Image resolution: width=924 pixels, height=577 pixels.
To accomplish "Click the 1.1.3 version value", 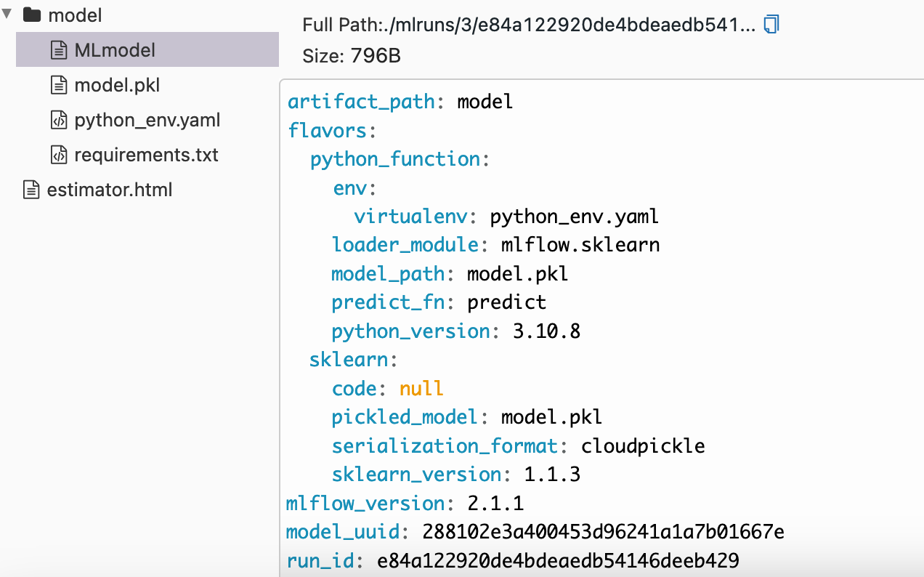I will 552,475.
